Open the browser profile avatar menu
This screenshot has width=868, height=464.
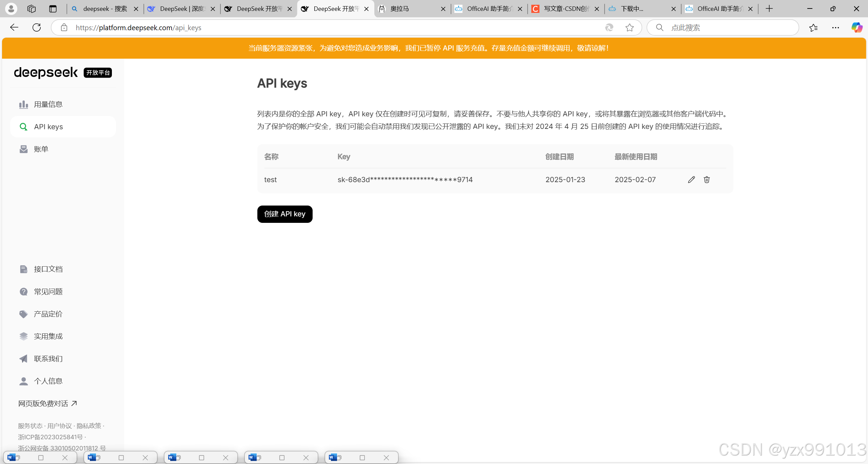(11, 9)
